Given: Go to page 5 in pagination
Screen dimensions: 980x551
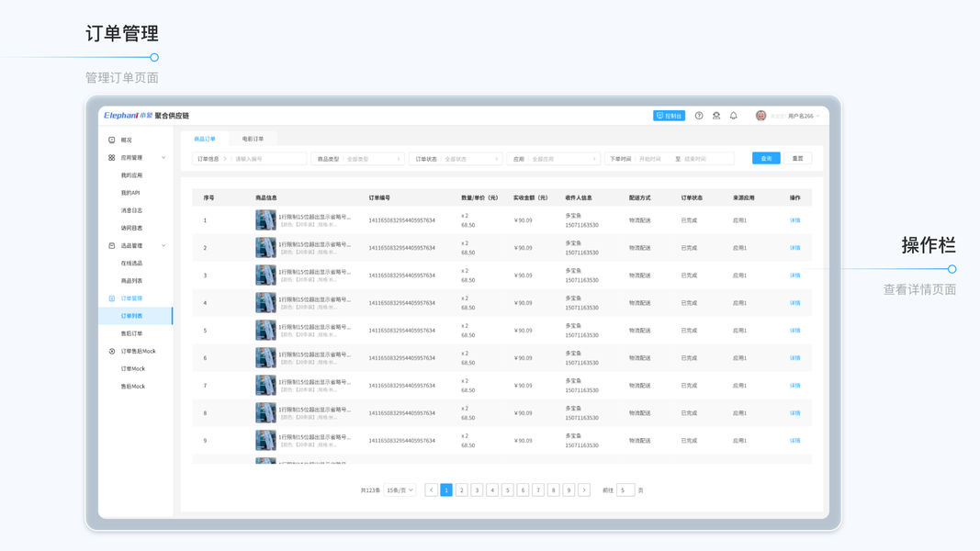Looking at the screenshot, I should coord(508,490).
